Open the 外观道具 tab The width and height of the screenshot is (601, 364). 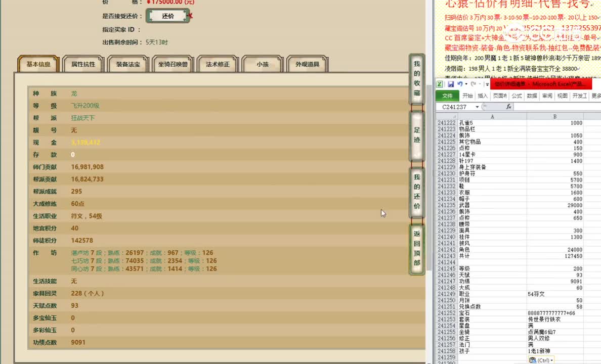(308, 64)
